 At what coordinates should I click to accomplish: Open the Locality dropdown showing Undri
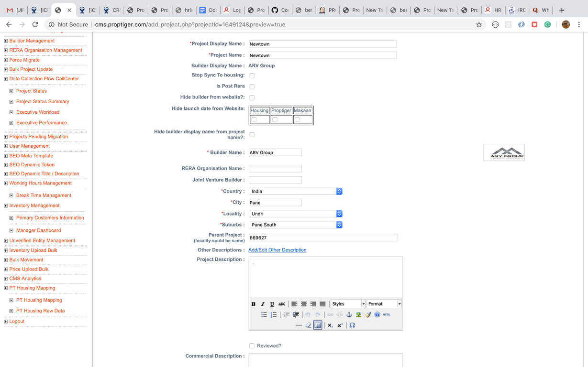(296, 214)
